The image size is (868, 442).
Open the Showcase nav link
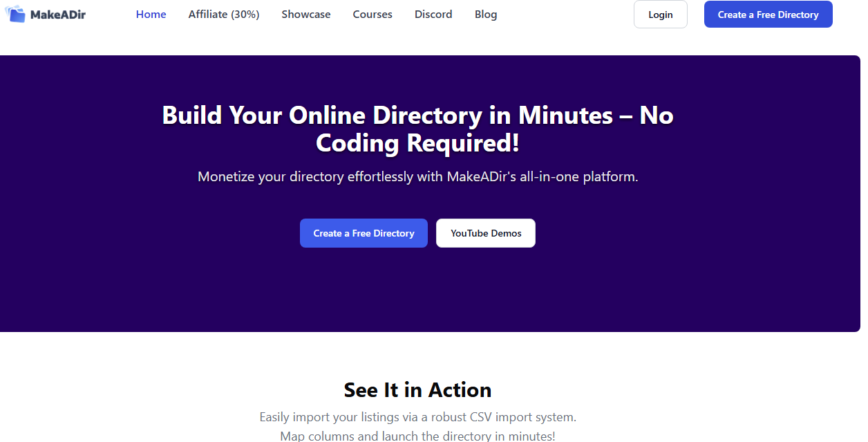pyautogui.click(x=306, y=15)
